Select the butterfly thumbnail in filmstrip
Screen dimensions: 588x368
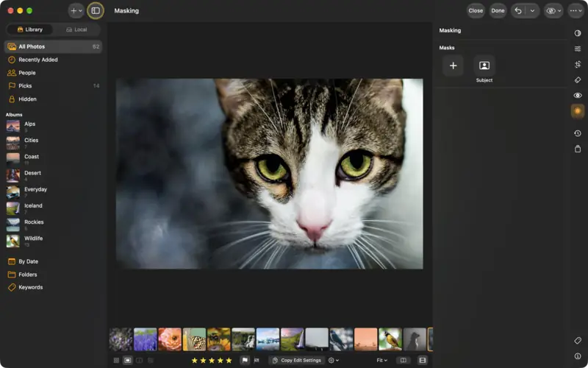click(194, 339)
